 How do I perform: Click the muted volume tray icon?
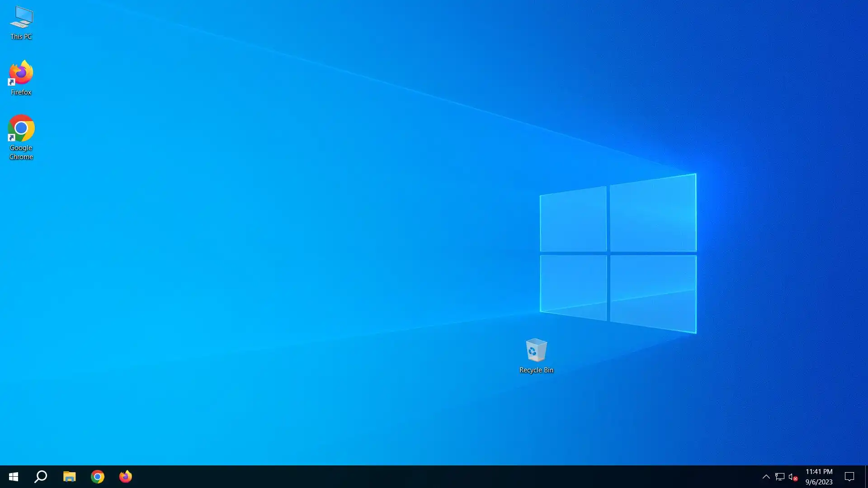point(793,477)
